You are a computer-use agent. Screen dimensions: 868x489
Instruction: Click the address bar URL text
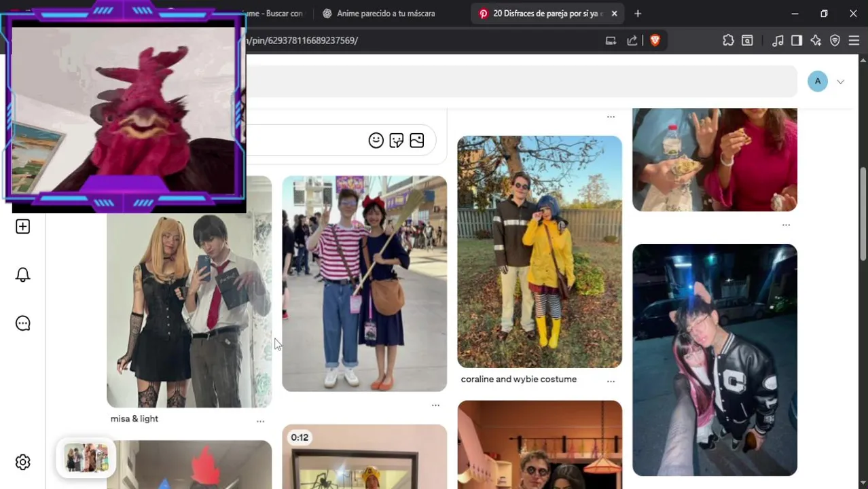coord(302,41)
